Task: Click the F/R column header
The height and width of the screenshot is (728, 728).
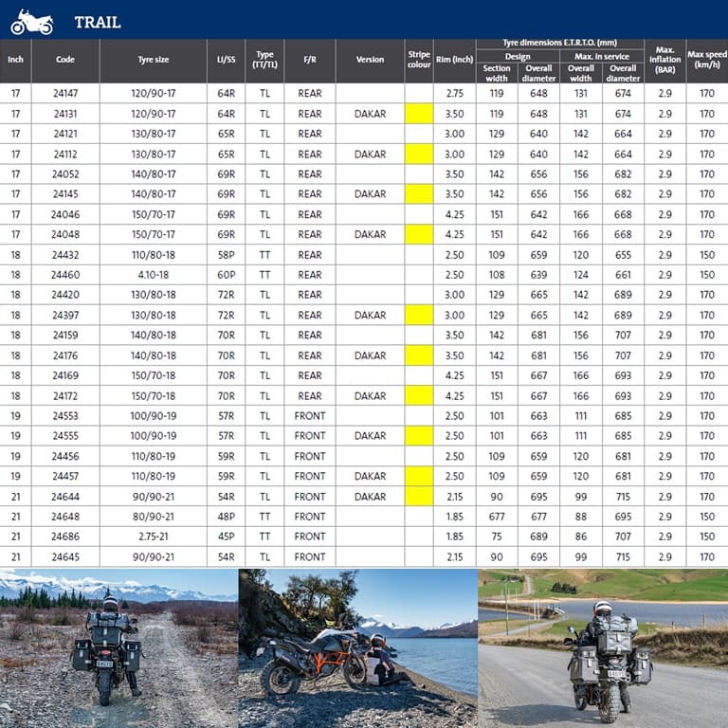Action: click(x=310, y=60)
